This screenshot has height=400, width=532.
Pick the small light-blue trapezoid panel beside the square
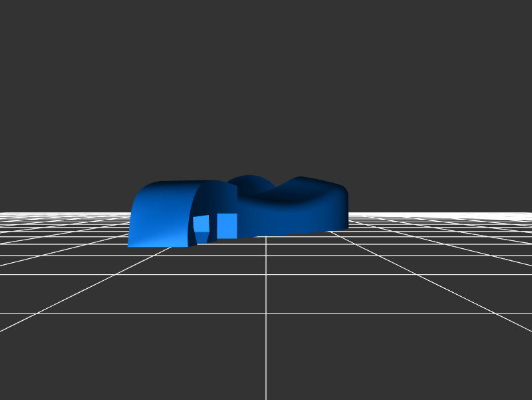click(x=201, y=223)
